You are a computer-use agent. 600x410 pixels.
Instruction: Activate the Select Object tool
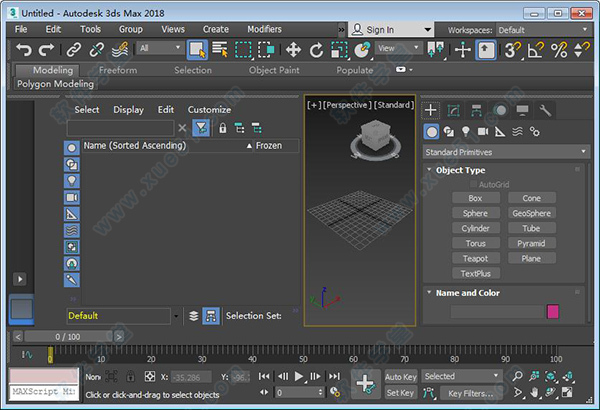point(197,50)
